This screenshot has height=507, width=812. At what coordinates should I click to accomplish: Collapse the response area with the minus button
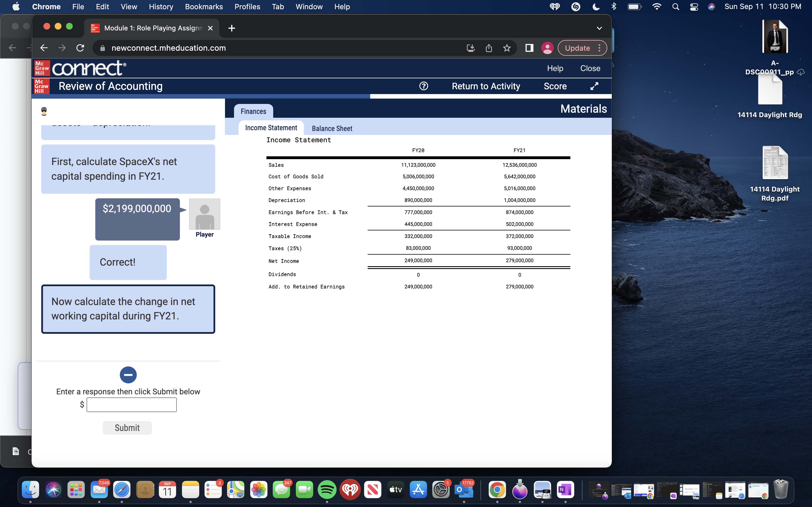click(128, 375)
